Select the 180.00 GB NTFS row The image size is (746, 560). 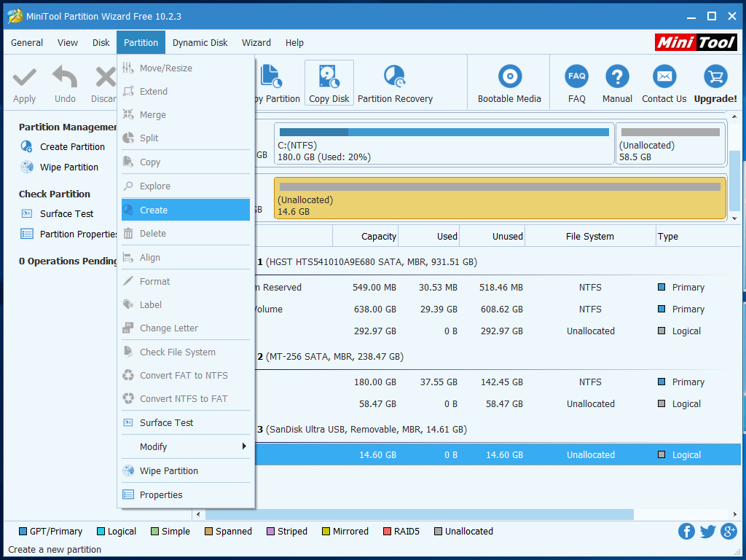click(498, 382)
